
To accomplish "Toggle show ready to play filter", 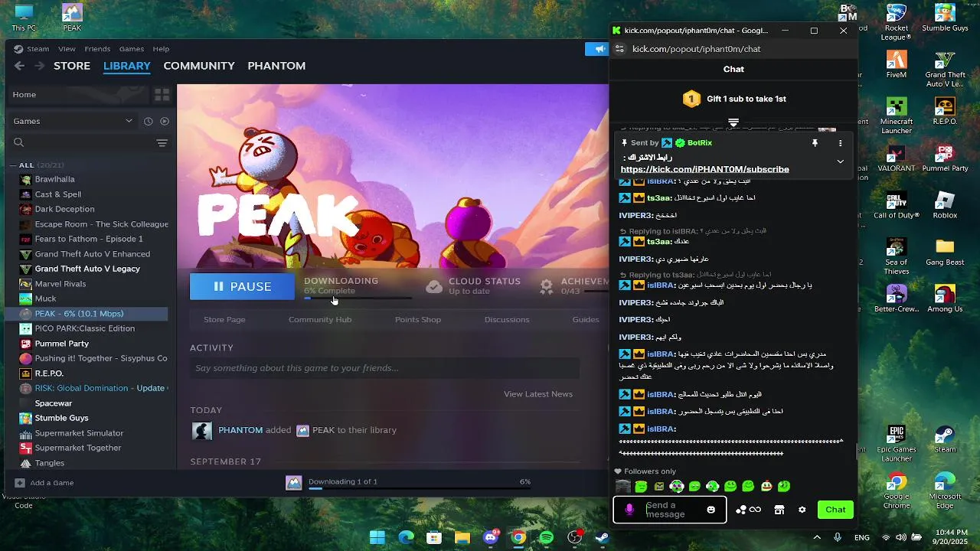I will [x=165, y=121].
